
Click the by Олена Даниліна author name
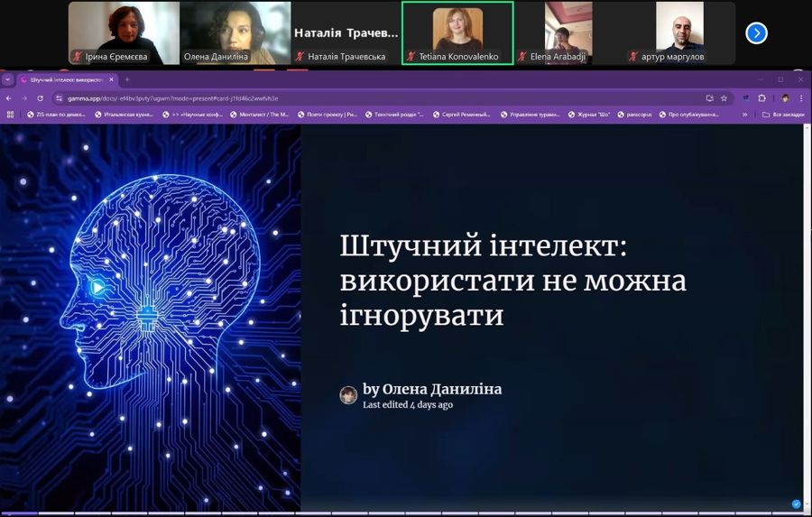[432, 389]
